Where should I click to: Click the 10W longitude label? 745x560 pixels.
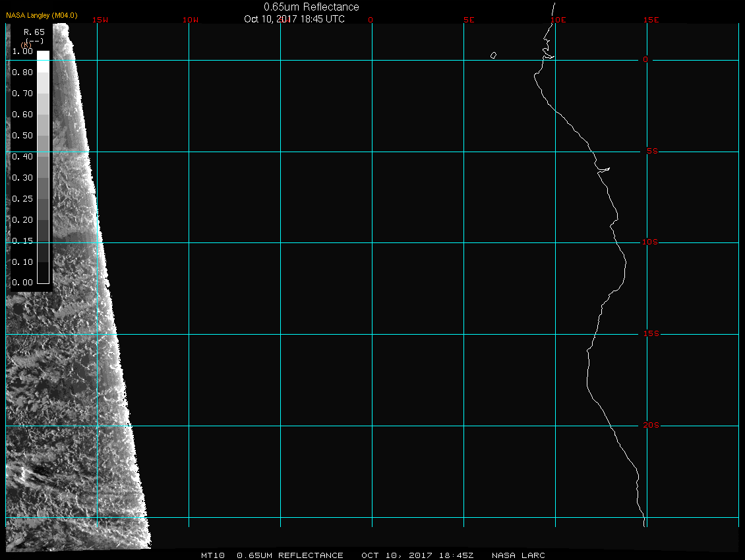190,20
